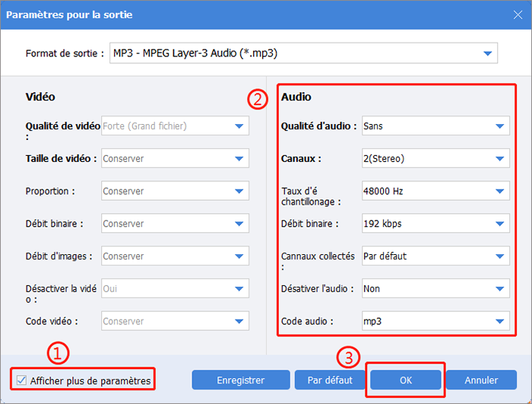Open the Cannaux collectés dropdown

[435, 256]
